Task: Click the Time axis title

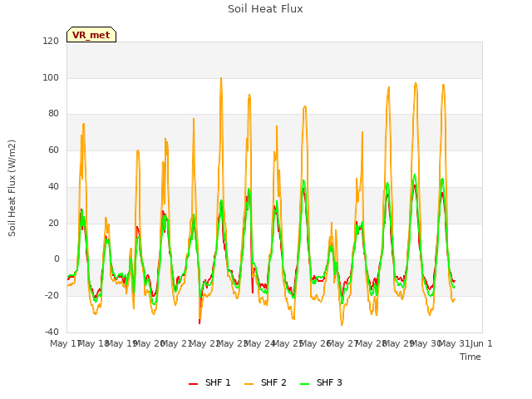Action: coord(470,357)
